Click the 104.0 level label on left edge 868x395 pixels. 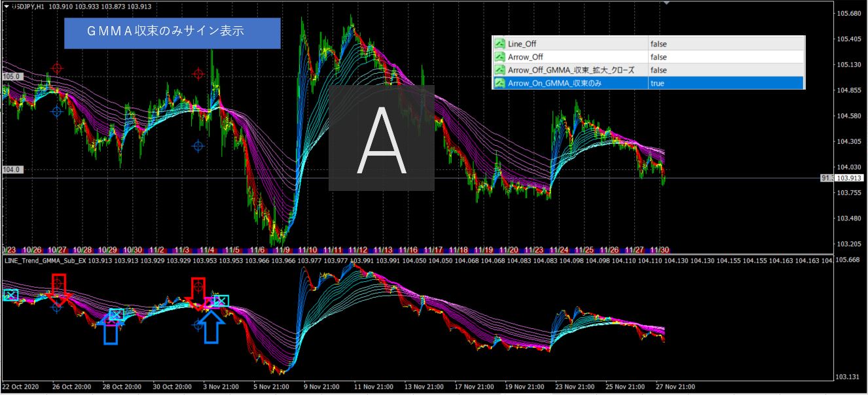pyautogui.click(x=12, y=169)
